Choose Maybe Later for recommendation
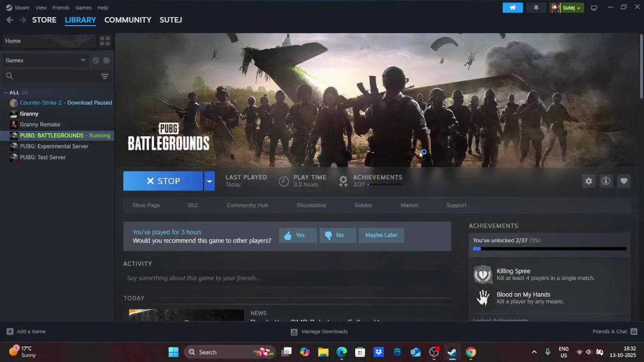Screen dimensions: 644x362 pyautogui.click(x=381, y=235)
